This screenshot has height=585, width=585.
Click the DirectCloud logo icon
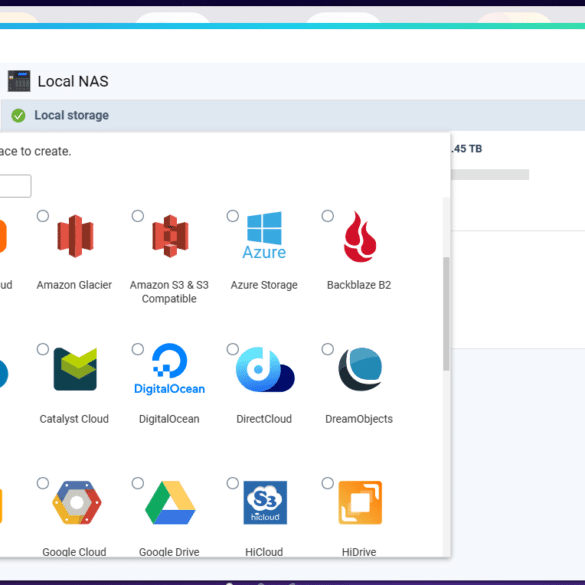(265, 369)
